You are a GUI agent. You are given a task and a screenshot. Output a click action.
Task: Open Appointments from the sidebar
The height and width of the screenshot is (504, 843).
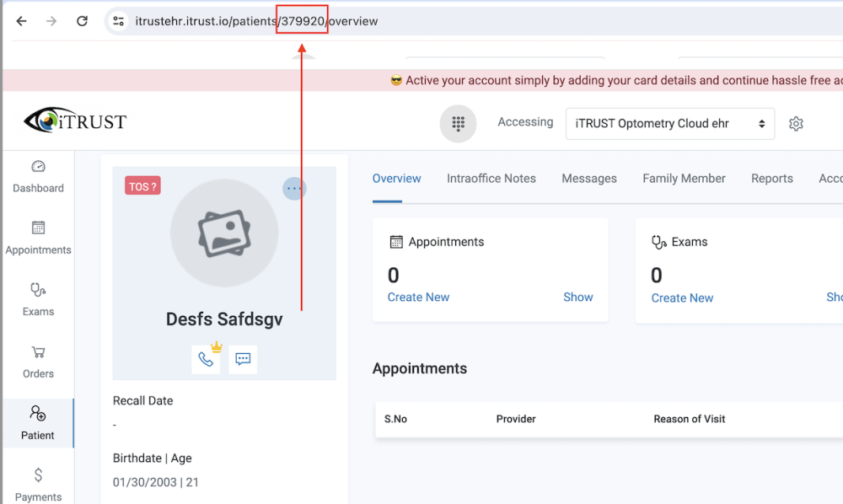[x=38, y=238]
